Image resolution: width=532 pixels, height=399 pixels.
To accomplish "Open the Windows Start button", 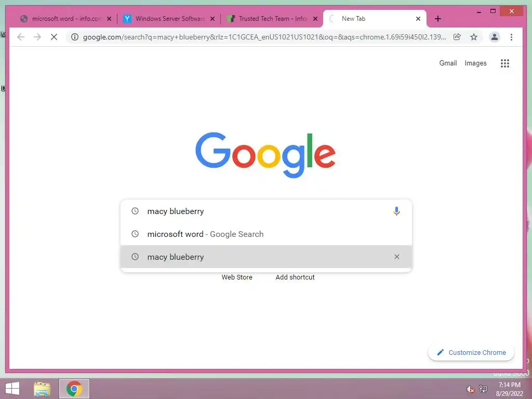I will (x=12, y=389).
